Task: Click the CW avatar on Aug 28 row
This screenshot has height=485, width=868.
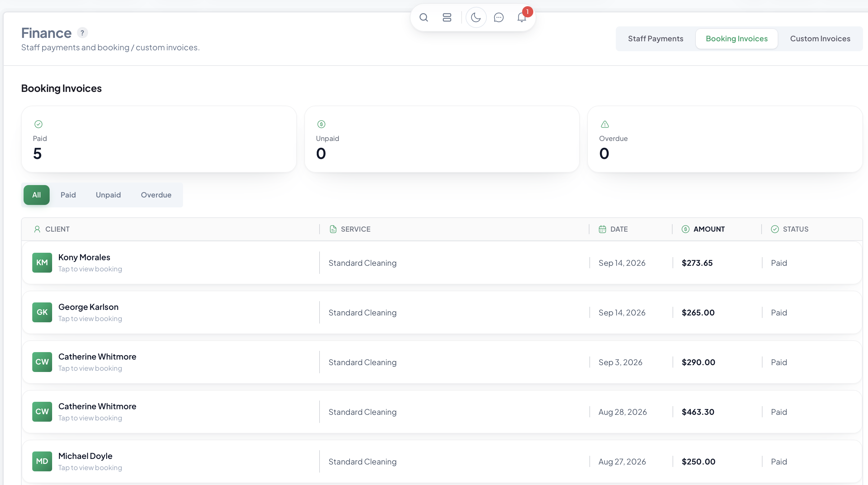Action: [x=42, y=412]
